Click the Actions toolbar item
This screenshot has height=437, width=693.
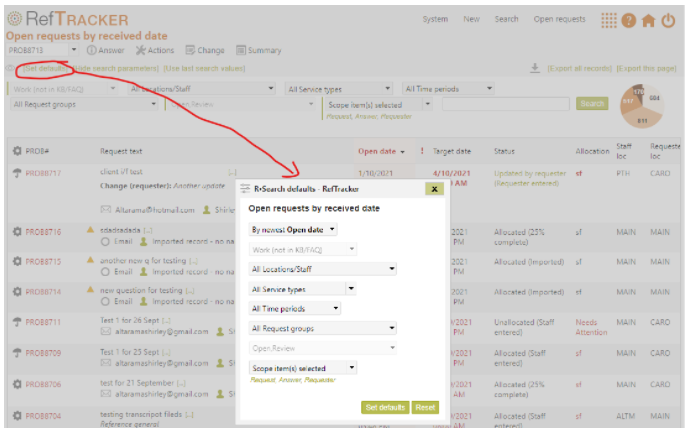[155, 50]
